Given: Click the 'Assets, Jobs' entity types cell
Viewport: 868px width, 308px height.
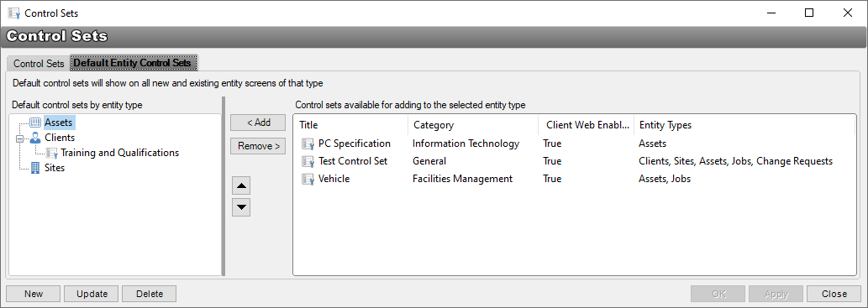Looking at the screenshot, I should point(665,179).
